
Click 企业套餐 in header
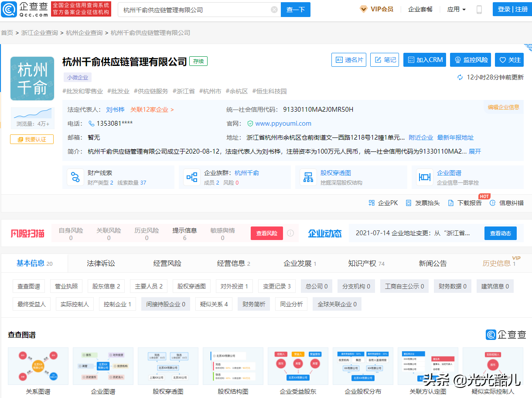(x=420, y=9)
